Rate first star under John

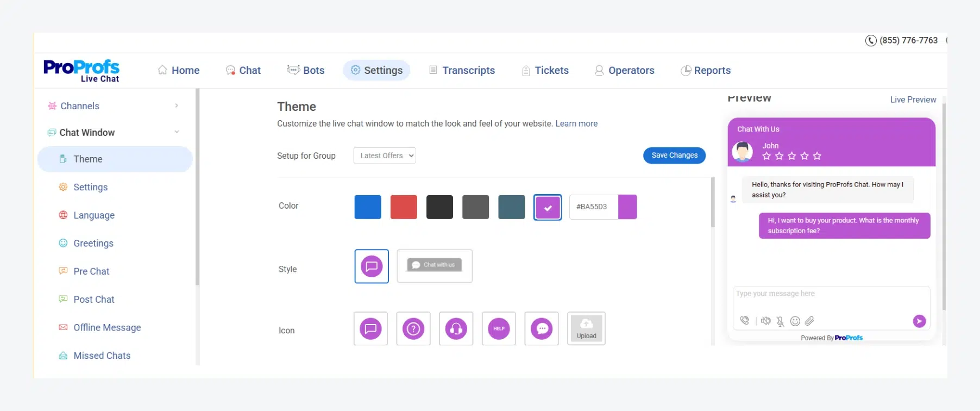click(767, 156)
